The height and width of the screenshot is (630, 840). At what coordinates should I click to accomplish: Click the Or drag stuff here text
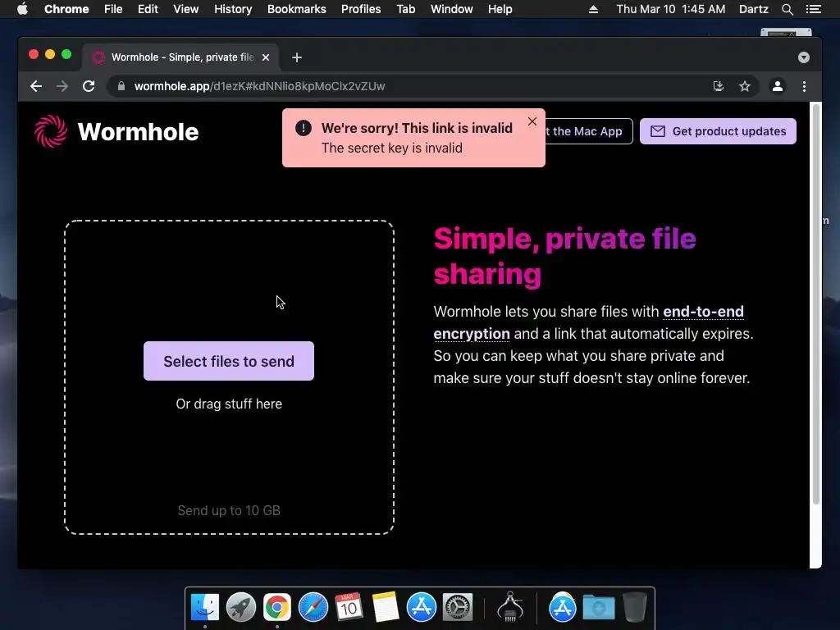click(229, 404)
